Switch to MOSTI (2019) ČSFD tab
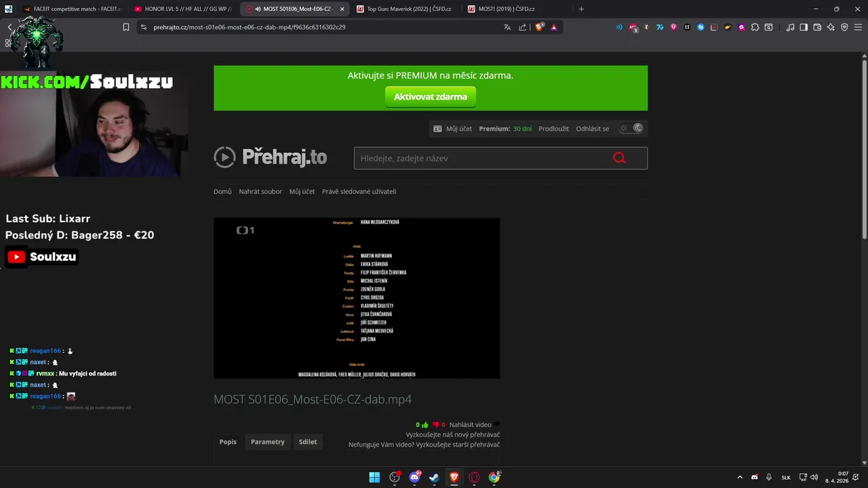The image size is (868, 488). [x=515, y=9]
